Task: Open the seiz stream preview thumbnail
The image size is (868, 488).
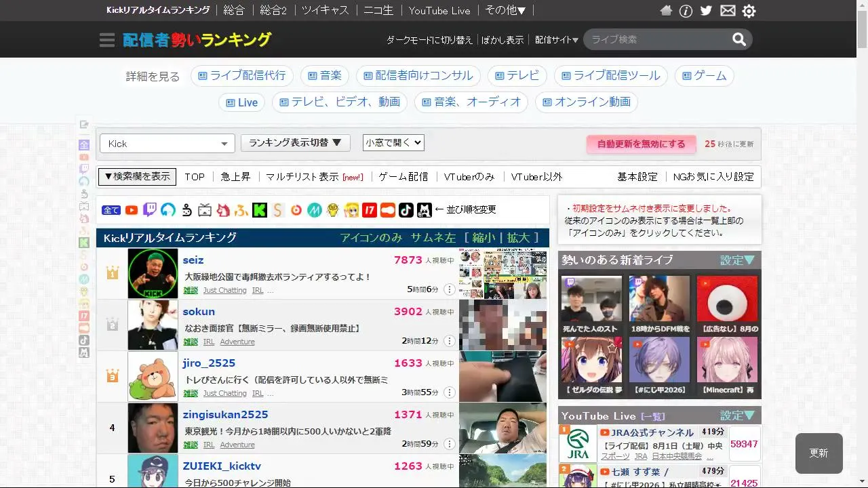Action: pos(502,274)
